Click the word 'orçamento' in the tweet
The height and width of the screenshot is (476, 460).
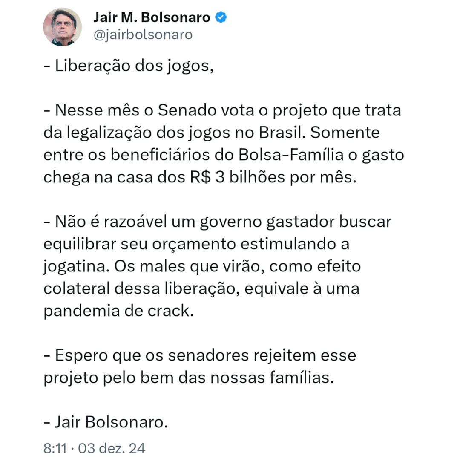pyautogui.click(x=194, y=245)
